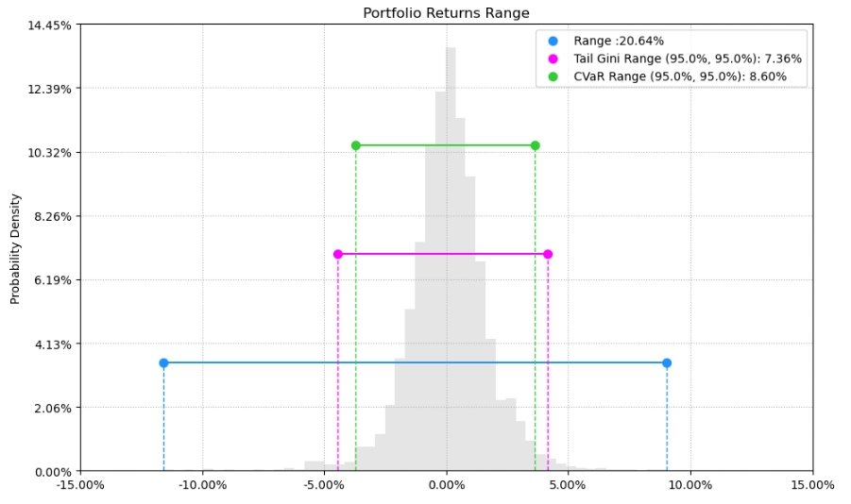The height and width of the screenshot is (504, 851).
Task: Click the blue Range legend marker
Action: tap(553, 41)
